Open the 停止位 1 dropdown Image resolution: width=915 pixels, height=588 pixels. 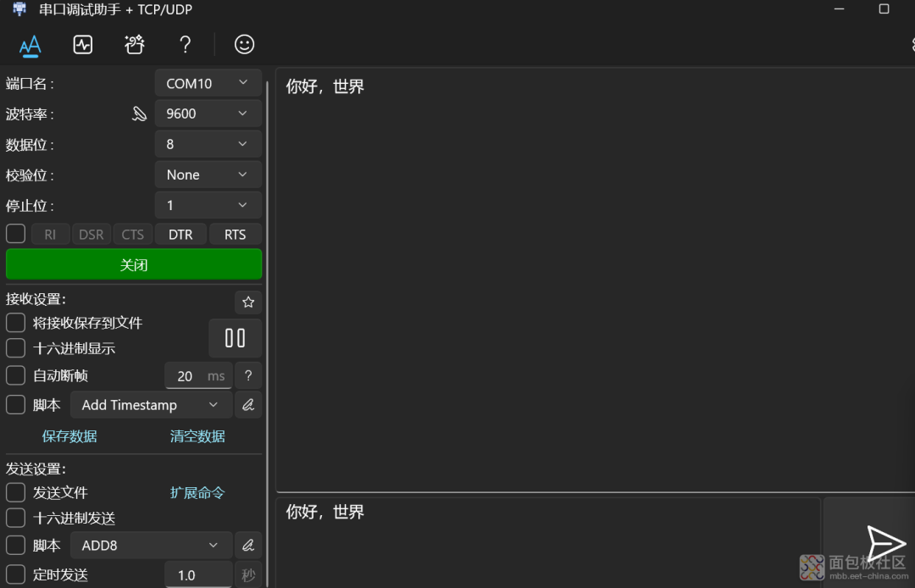tap(208, 205)
